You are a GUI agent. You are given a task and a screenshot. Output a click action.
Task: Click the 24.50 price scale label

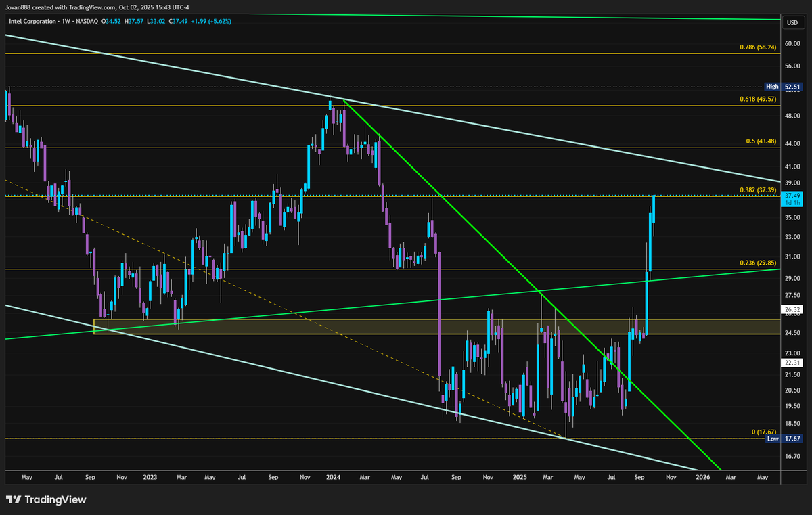tap(792, 332)
